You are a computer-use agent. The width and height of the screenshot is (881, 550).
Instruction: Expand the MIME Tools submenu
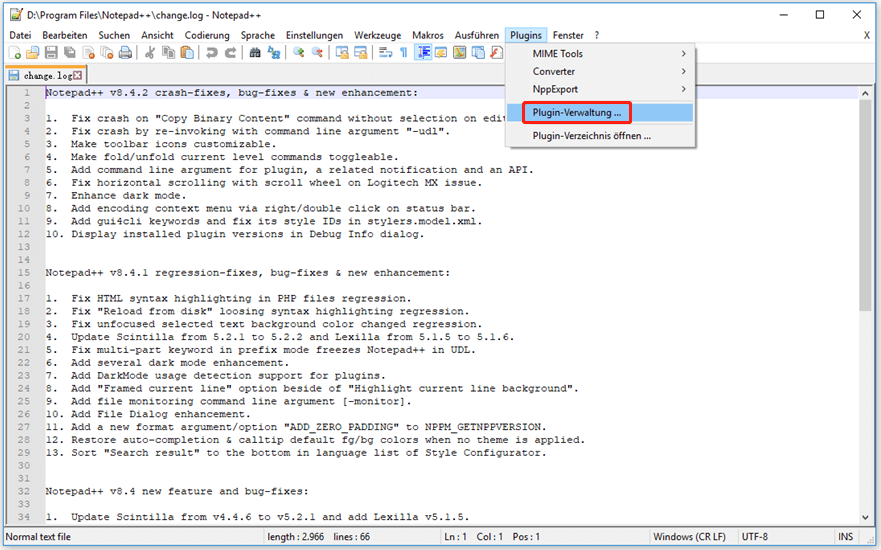pyautogui.click(x=600, y=53)
